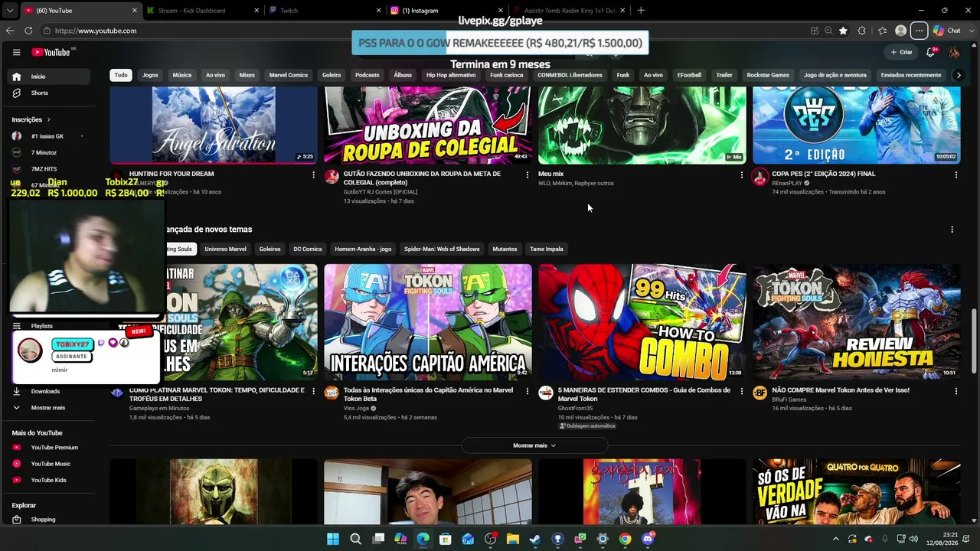Viewport: 980px width, 551px height.
Task: Open the Shopping link under Explorar
Action: [43, 520]
